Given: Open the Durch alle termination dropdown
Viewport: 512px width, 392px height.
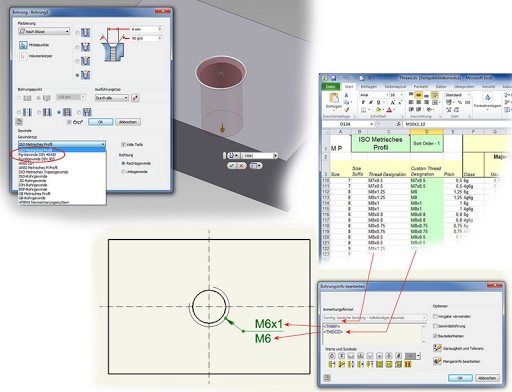Looking at the screenshot, I should pyautogui.click(x=112, y=98).
